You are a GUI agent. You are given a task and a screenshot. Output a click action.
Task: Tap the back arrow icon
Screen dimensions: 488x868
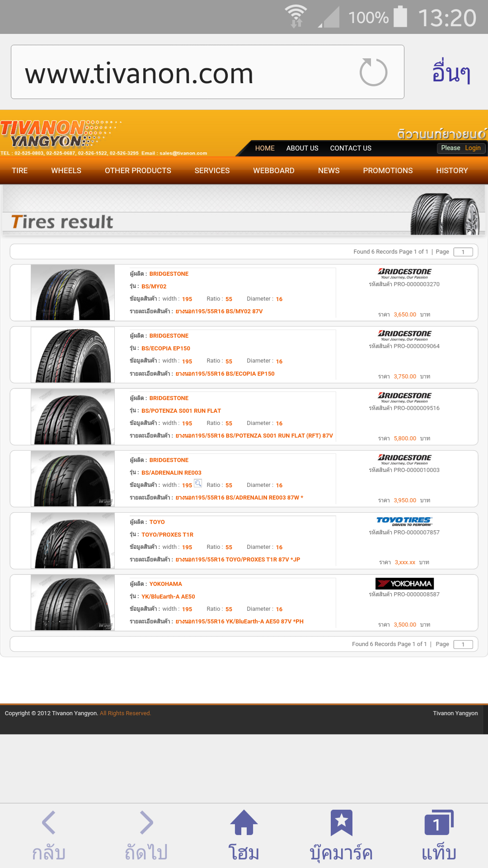click(49, 822)
